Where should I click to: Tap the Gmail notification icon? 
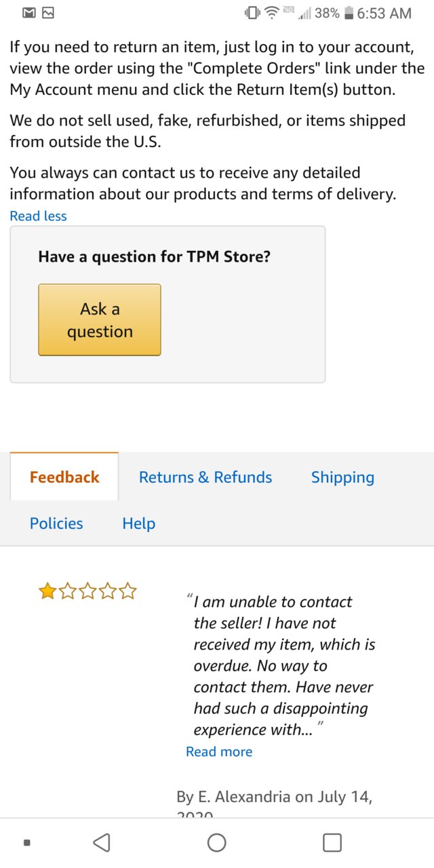click(28, 13)
